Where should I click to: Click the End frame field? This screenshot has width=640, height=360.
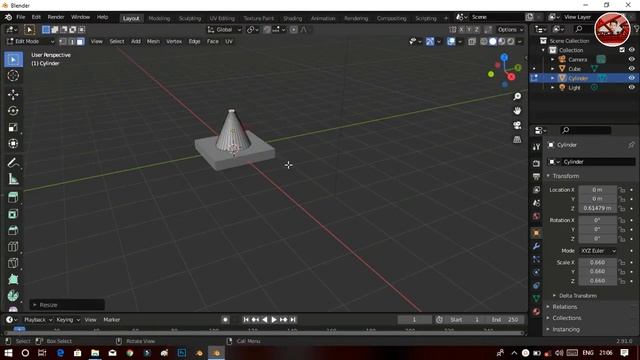point(505,320)
